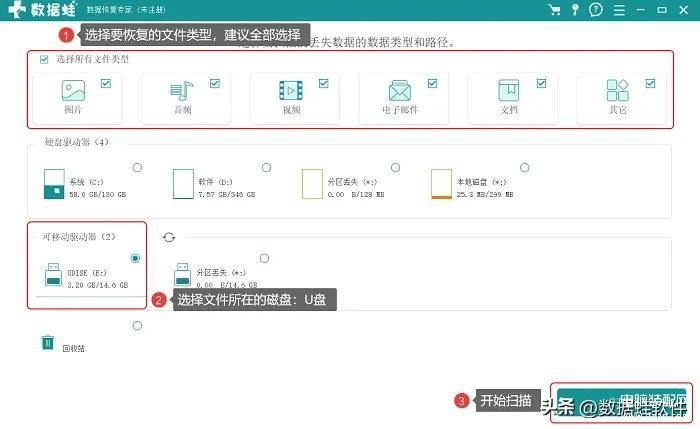Click the 回收站 label text
The width and height of the screenshot is (700, 429).
coord(73,348)
